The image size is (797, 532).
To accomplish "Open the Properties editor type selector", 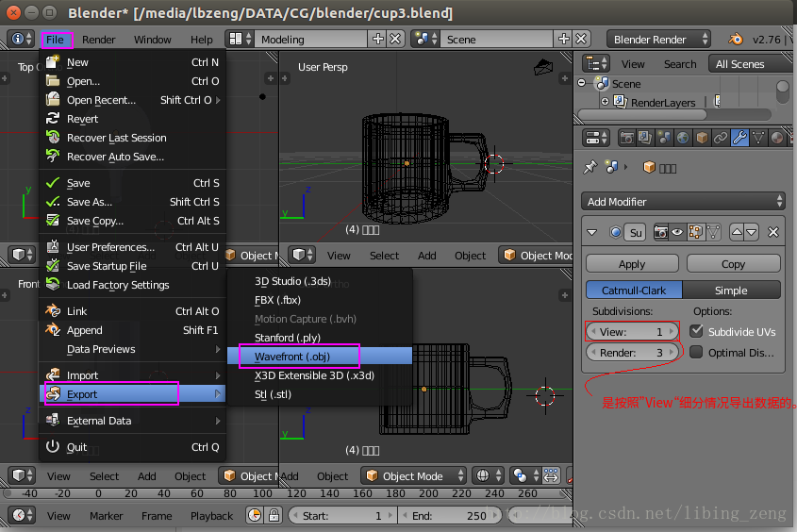I will [x=596, y=138].
